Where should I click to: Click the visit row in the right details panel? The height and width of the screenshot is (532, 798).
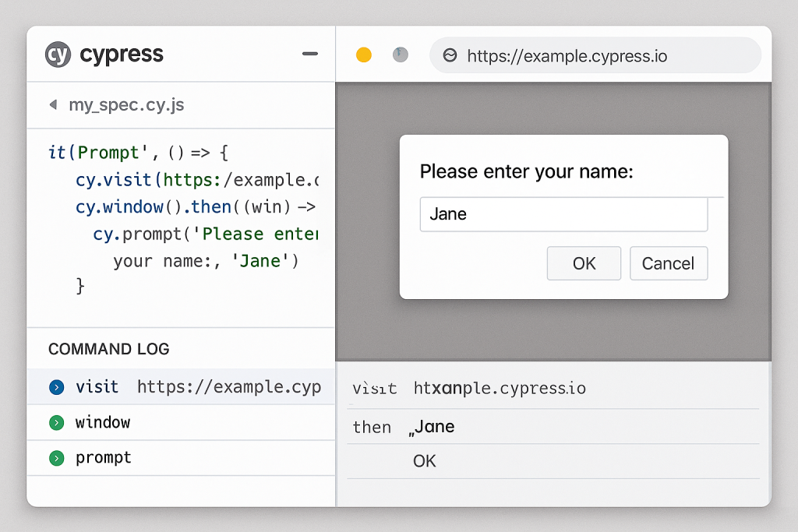click(x=553, y=389)
